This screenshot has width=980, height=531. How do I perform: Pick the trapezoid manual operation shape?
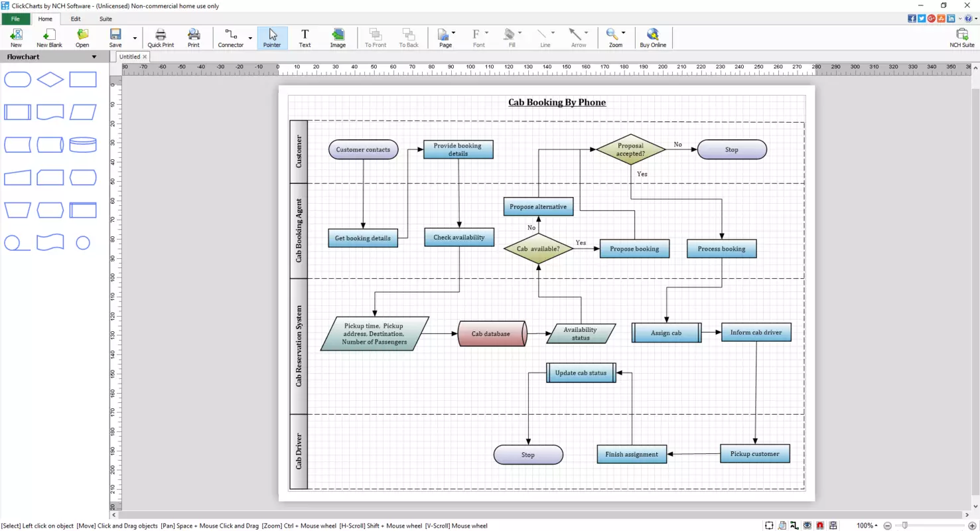pos(18,210)
